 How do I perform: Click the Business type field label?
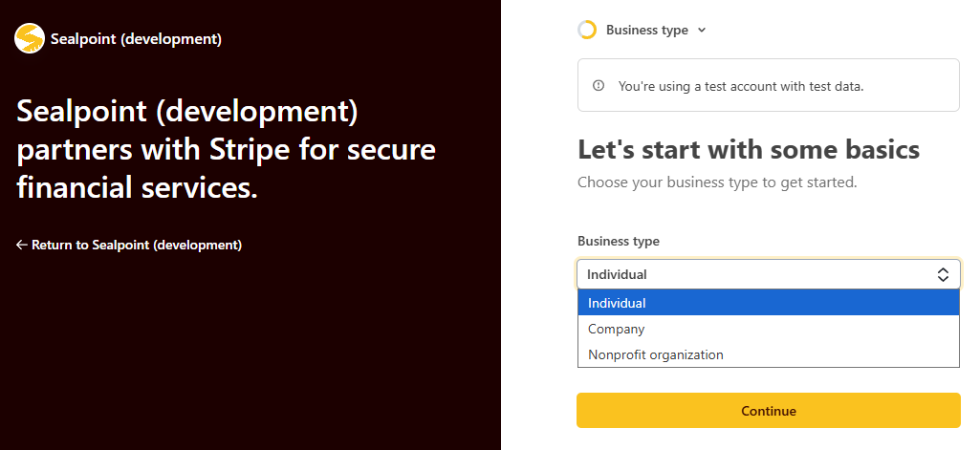click(x=619, y=241)
